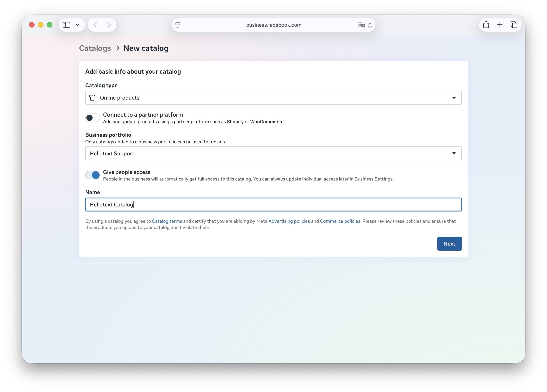Open the Commerce policies link

point(340,221)
